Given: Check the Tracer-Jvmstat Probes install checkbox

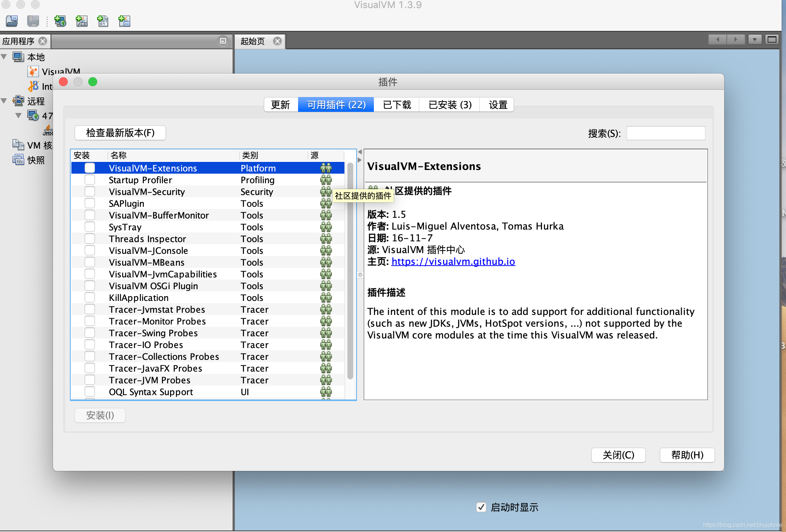Looking at the screenshot, I should pyautogui.click(x=90, y=309).
